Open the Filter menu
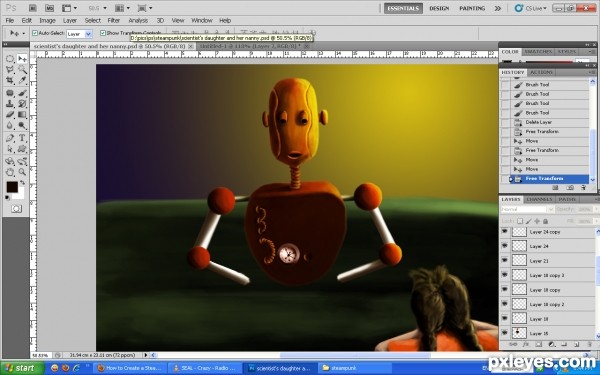Viewport: 600px width, 375px height. point(114,20)
